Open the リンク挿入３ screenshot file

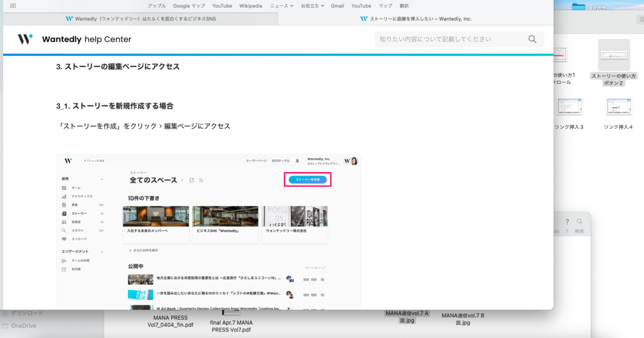click(x=569, y=107)
